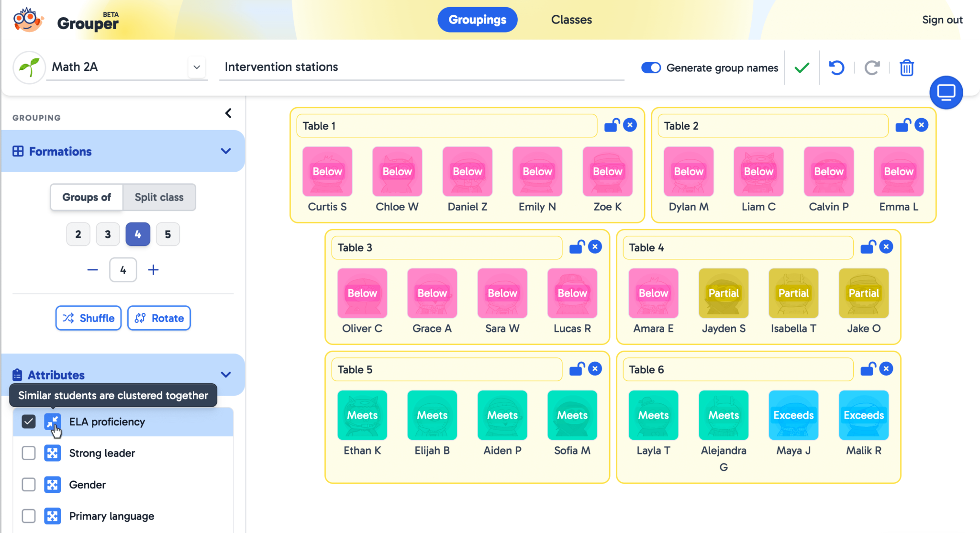Collapse the left grouping sidebar
Viewport: 980px width, 533px height.
pos(228,113)
